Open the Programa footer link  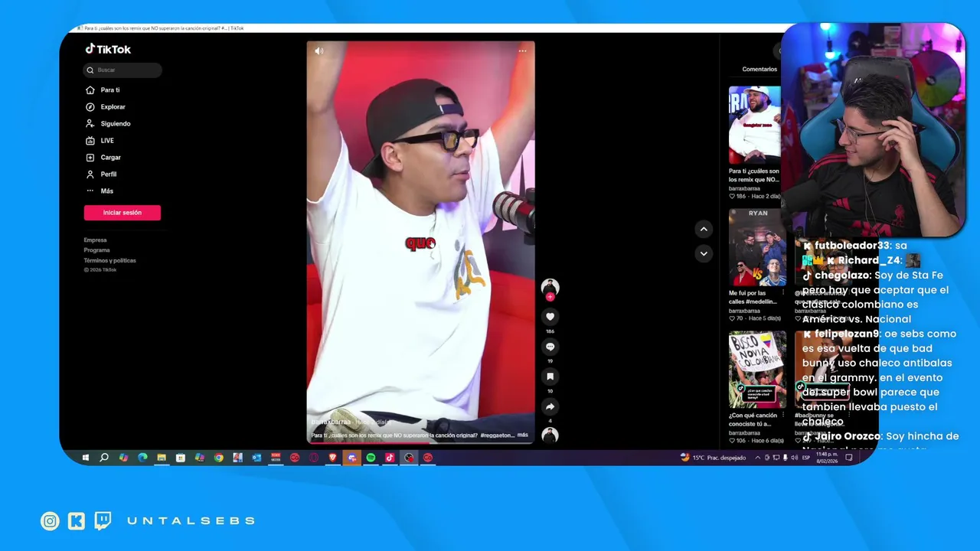(97, 250)
